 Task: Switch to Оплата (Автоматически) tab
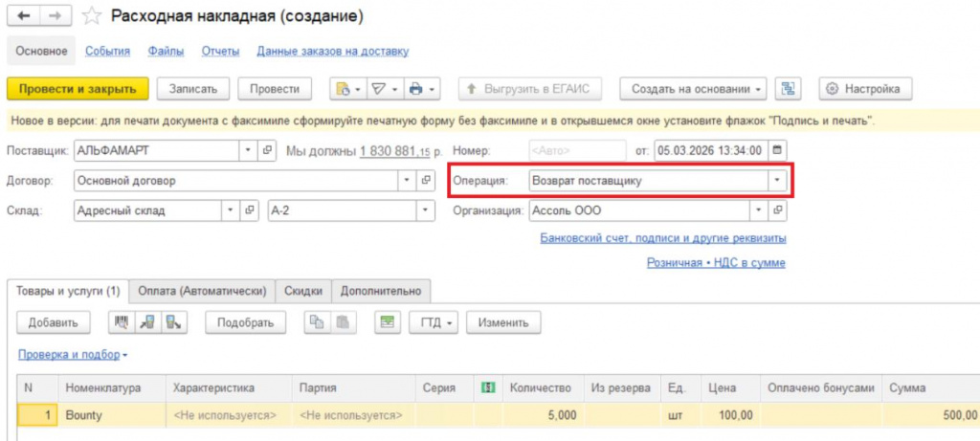(x=202, y=291)
